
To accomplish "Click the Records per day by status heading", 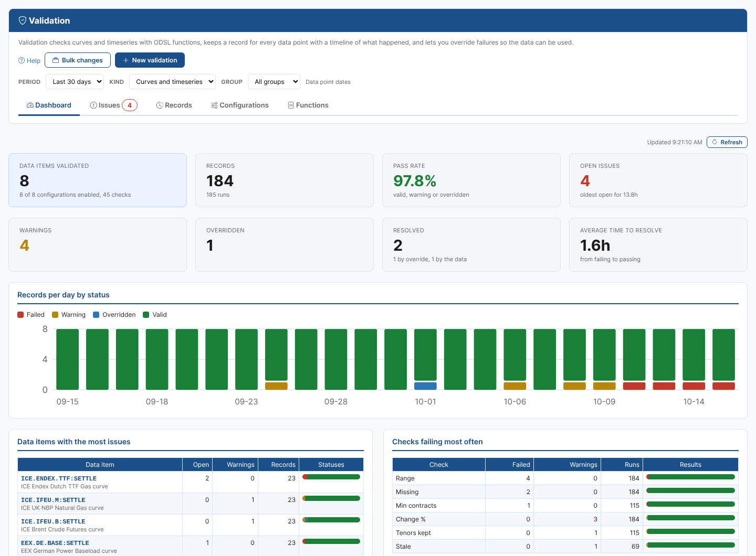I will tap(64, 295).
